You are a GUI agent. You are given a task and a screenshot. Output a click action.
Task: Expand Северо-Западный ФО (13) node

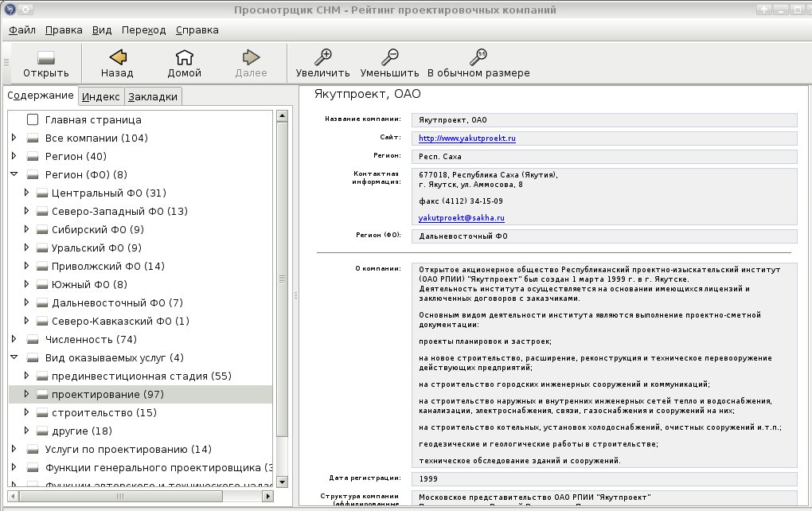click(x=26, y=211)
